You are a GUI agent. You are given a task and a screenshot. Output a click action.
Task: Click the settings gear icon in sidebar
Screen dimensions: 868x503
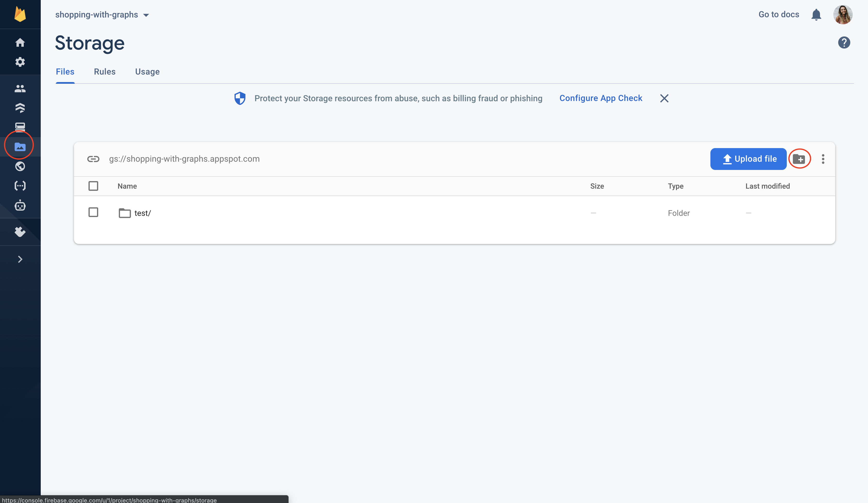coord(19,62)
